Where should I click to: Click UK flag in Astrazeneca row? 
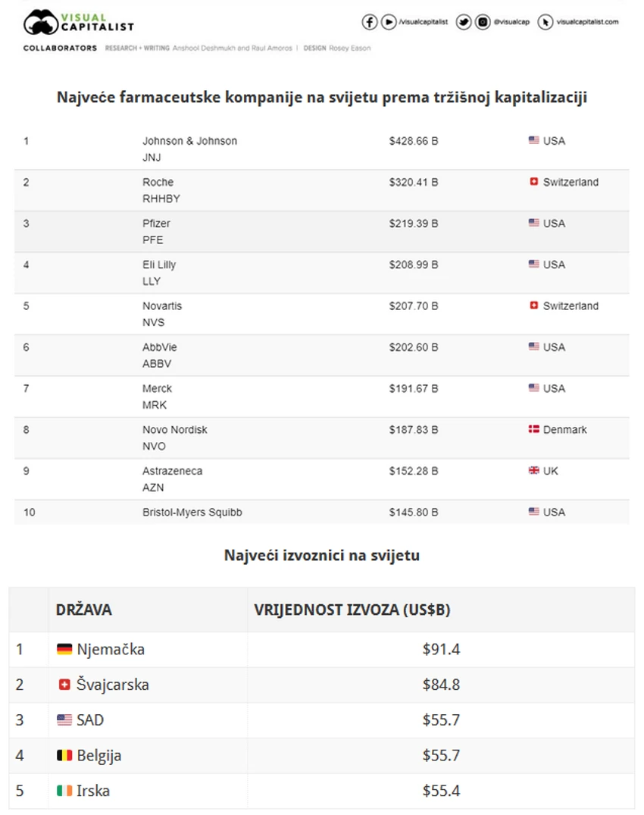click(534, 470)
